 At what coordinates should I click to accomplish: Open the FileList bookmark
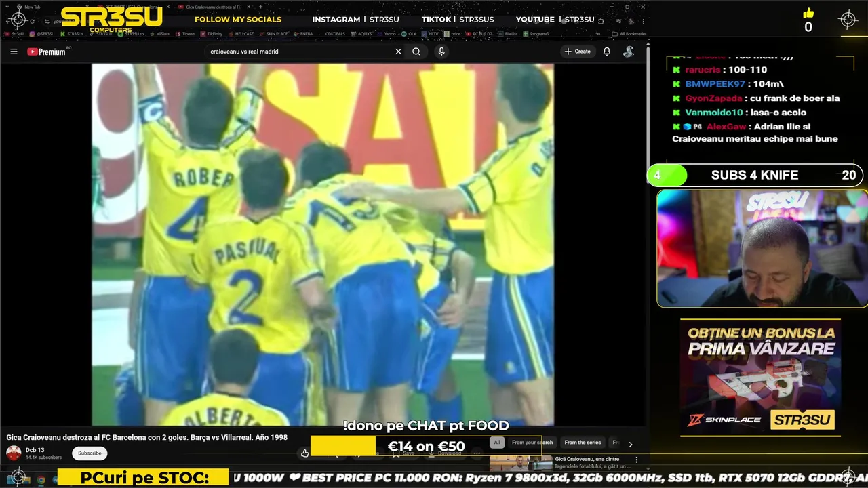point(506,33)
